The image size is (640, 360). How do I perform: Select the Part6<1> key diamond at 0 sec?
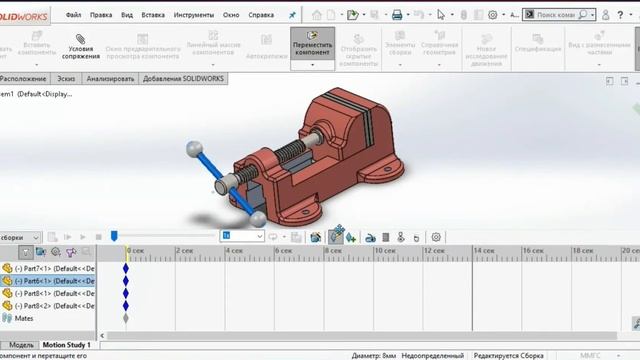(126, 281)
